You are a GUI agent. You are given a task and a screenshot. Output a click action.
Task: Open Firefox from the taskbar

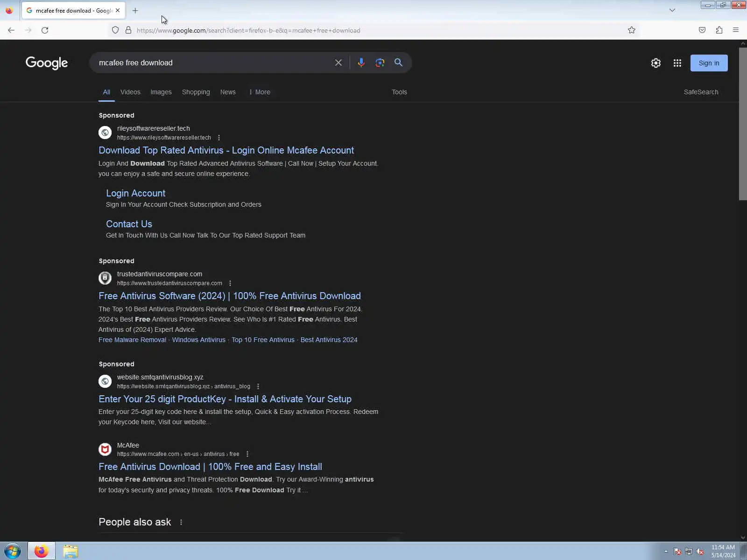41,551
